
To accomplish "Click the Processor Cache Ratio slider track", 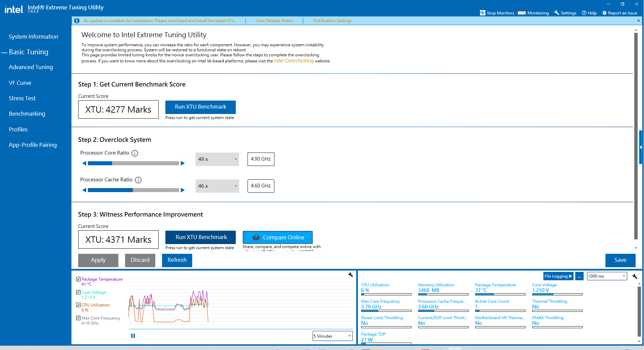I will click(133, 190).
